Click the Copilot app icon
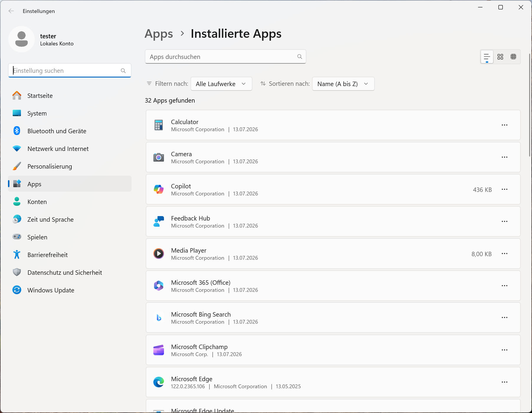 click(x=159, y=189)
